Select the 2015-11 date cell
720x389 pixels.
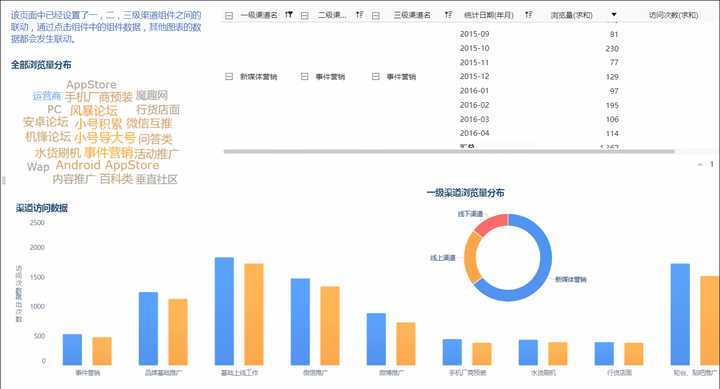[x=474, y=62]
